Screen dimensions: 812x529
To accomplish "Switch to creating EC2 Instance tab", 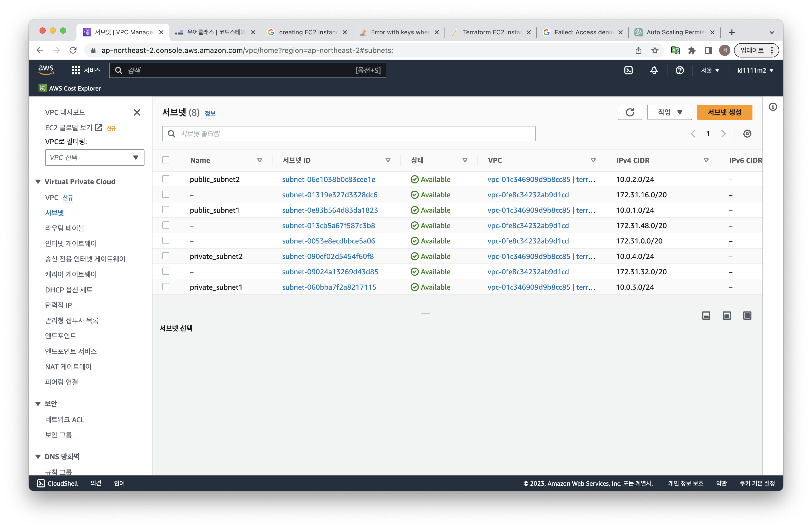I will coord(307,32).
